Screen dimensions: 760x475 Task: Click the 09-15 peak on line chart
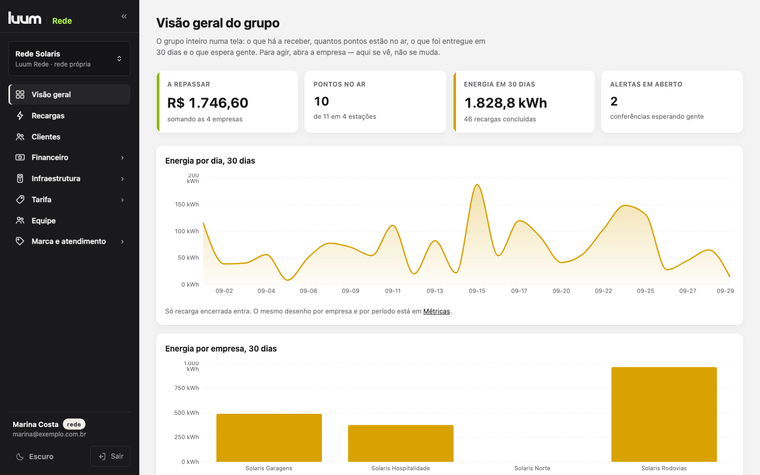[477, 185]
